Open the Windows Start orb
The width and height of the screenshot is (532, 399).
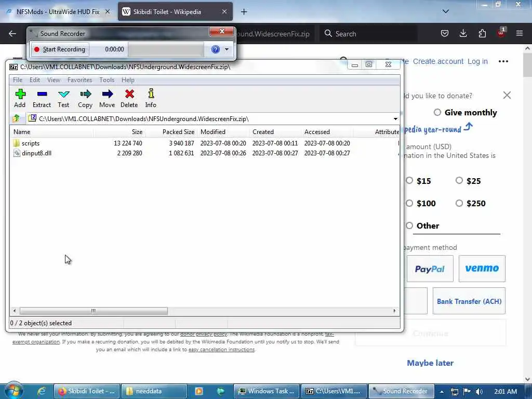coord(14,391)
